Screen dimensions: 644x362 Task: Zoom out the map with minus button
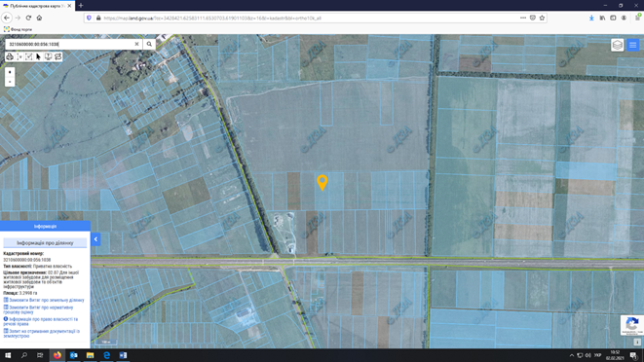coord(10,82)
